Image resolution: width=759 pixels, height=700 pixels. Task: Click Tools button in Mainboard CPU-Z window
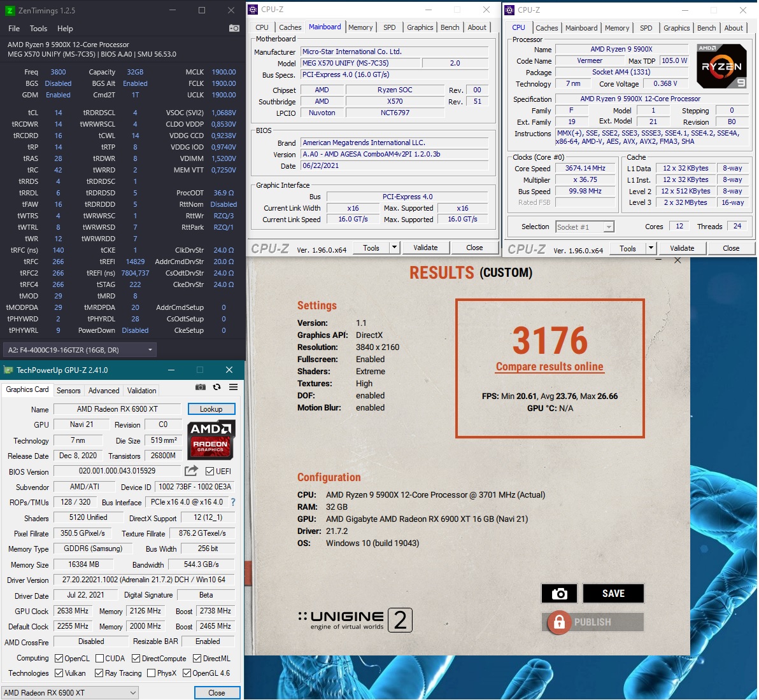pyautogui.click(x=371, y=248)
